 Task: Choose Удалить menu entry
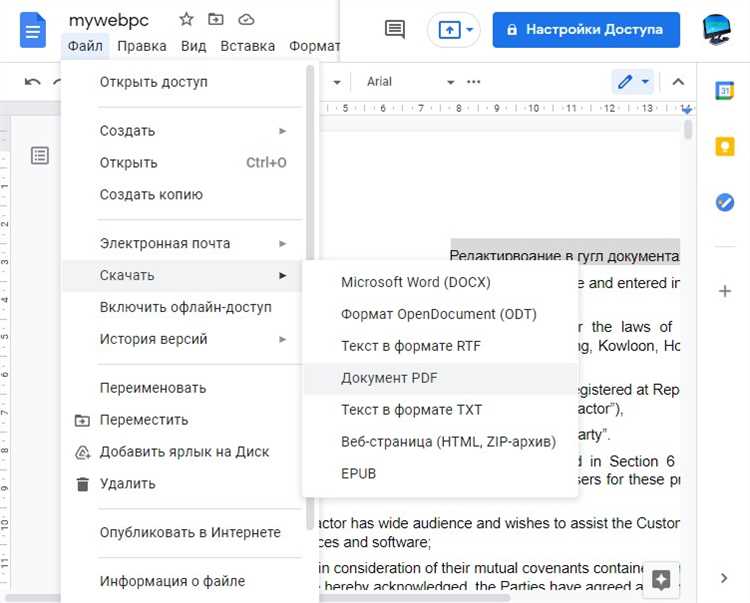coord(184,484)
